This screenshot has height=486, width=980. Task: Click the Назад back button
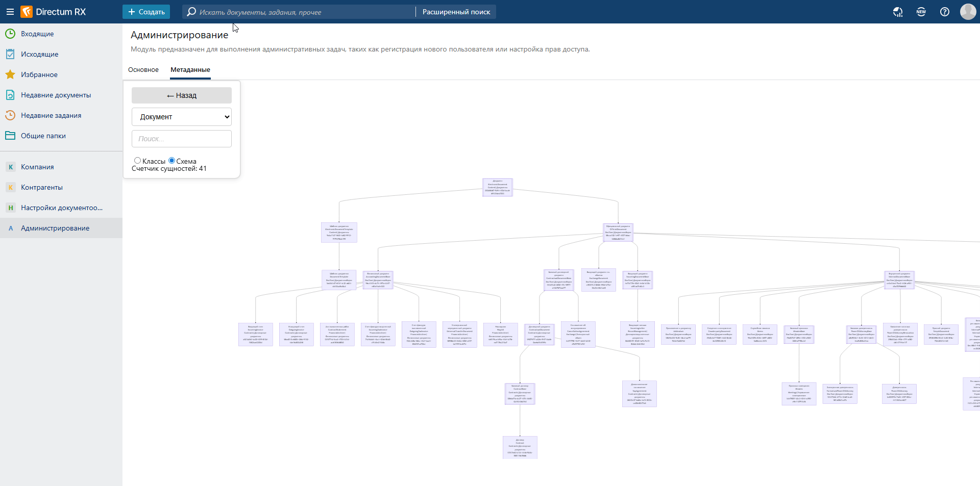click(x=182, y=95)
